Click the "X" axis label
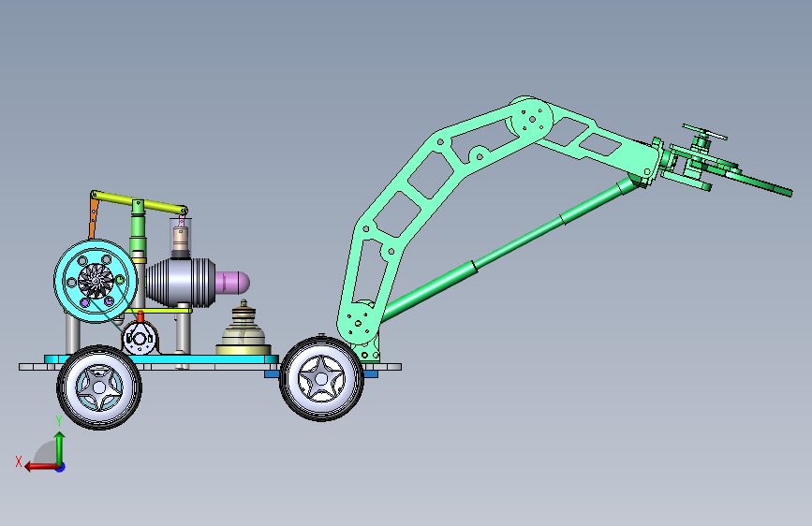 click(19, 461)
